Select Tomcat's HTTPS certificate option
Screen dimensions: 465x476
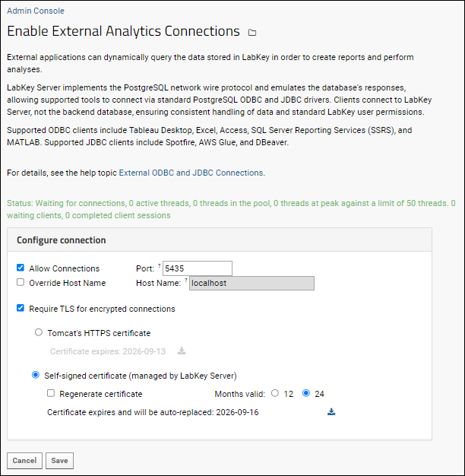tap(39, 332)
